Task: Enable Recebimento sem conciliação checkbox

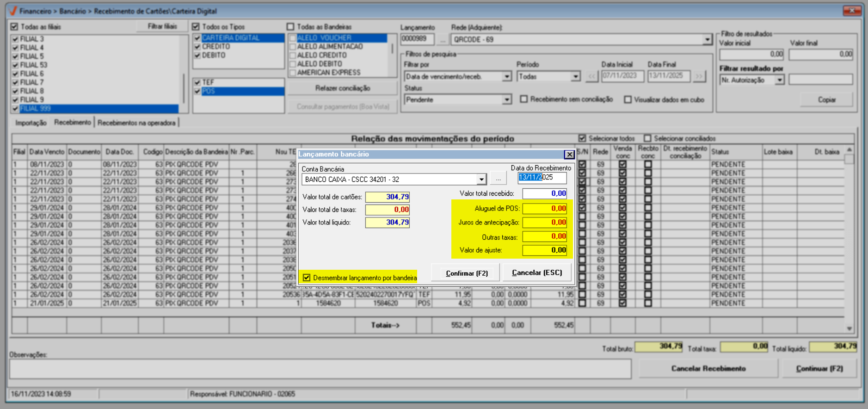Action: click(524, 99)
